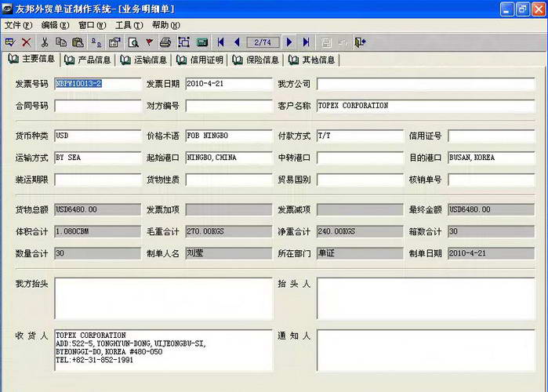
Task: Click the empty 核销单号 field
Action: (492, 180)
